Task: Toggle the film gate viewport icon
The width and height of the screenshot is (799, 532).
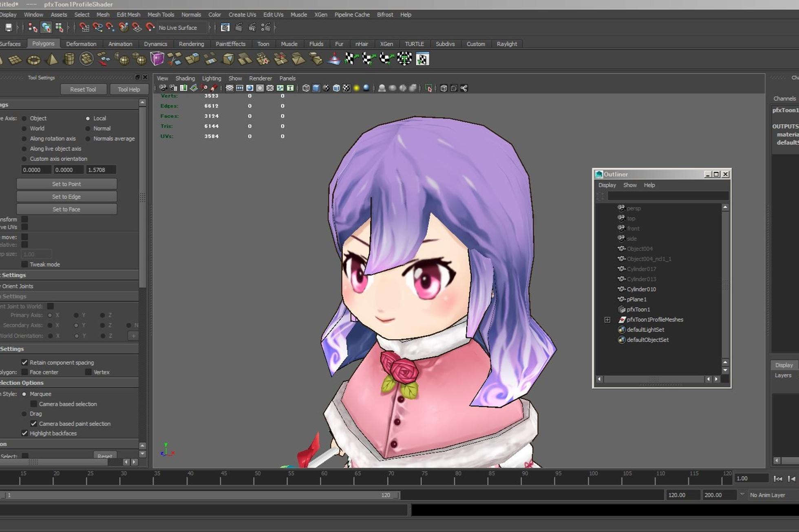Action: tap(240, 88)
